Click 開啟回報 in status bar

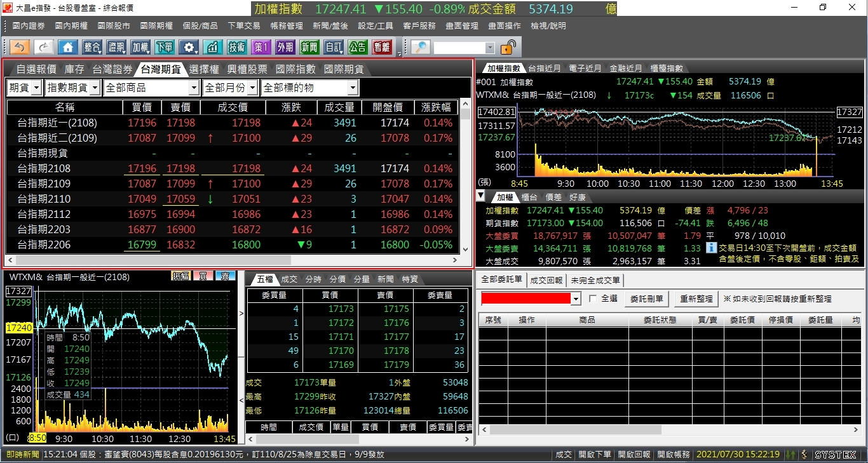[634, 455]
